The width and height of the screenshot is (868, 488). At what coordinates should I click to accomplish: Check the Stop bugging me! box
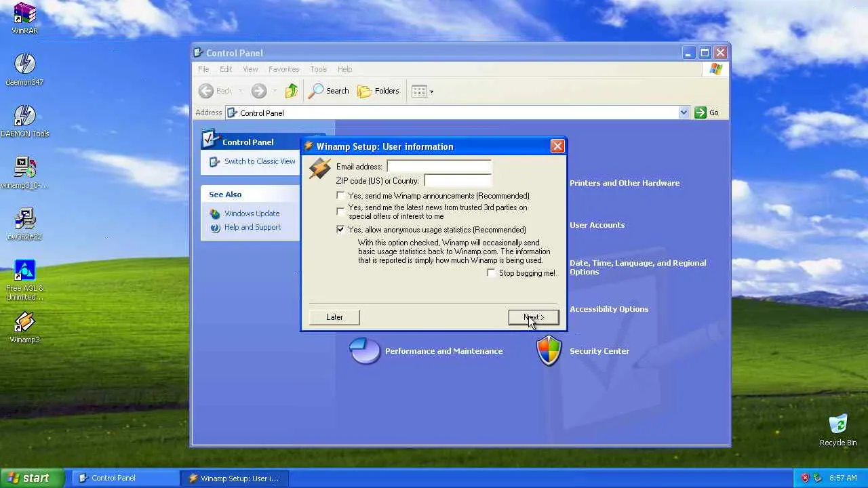point(492,273)
